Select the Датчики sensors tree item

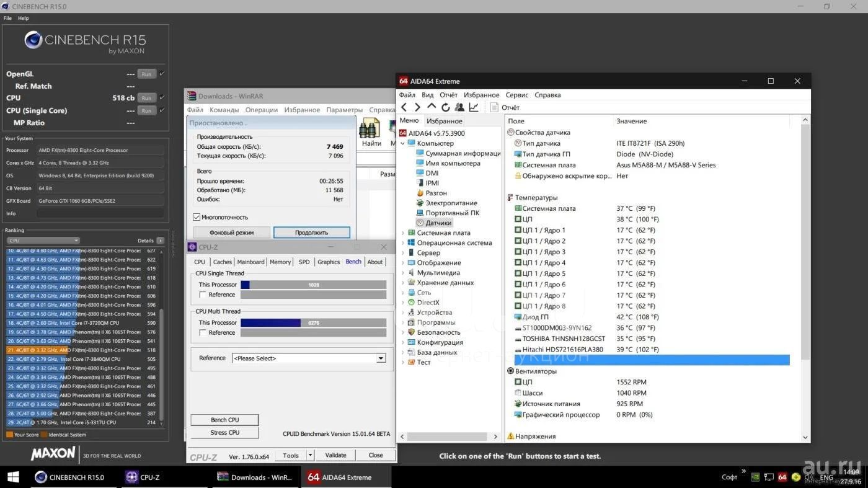point(434,223)
